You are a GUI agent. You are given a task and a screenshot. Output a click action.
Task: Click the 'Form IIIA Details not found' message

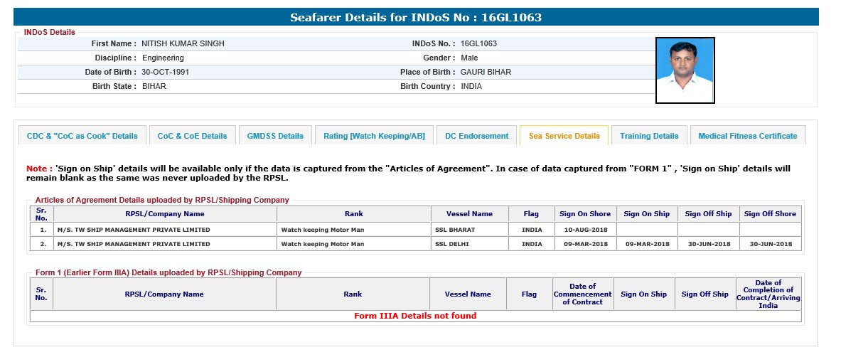tap(415, 316)
